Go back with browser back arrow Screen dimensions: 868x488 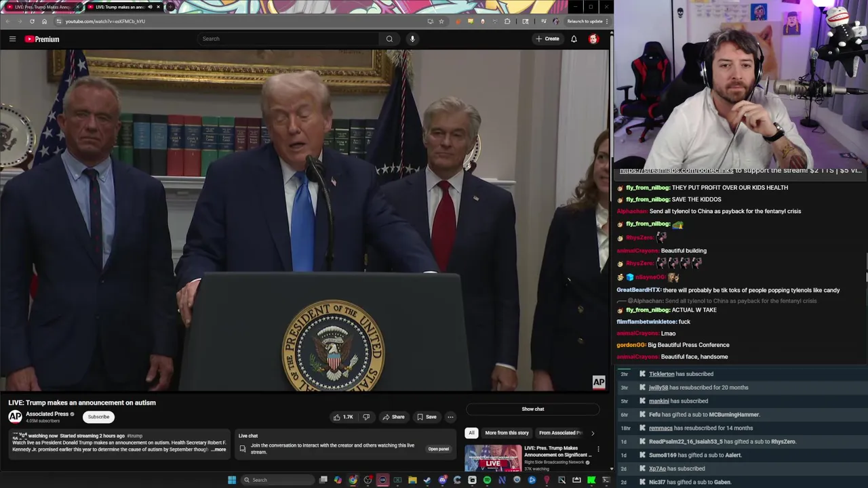[7, 21]
